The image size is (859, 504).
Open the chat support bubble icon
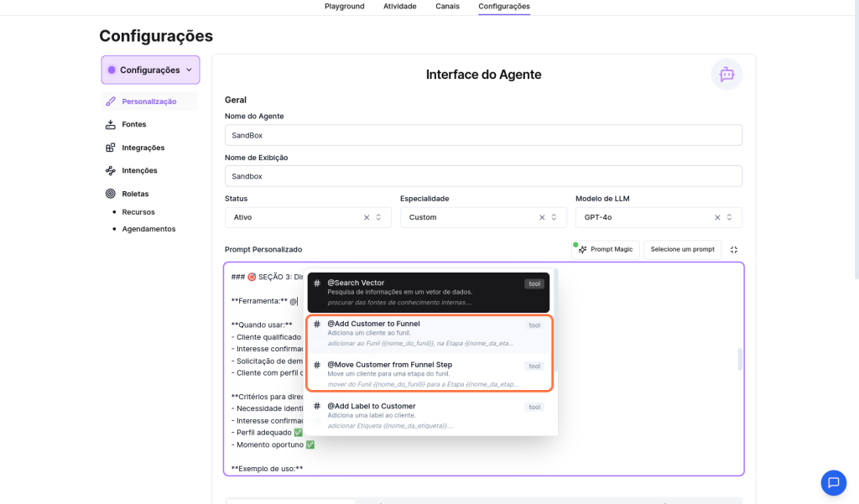point(833,482)
